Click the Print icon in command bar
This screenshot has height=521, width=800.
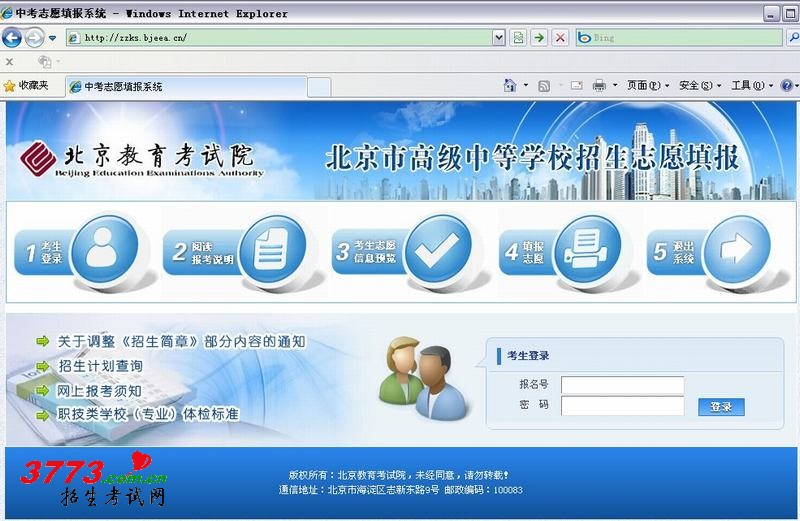(x=599, y=86)
